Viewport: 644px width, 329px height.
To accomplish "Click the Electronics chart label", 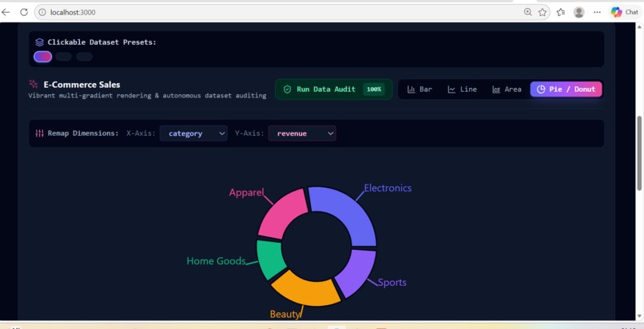I will 388,188.
